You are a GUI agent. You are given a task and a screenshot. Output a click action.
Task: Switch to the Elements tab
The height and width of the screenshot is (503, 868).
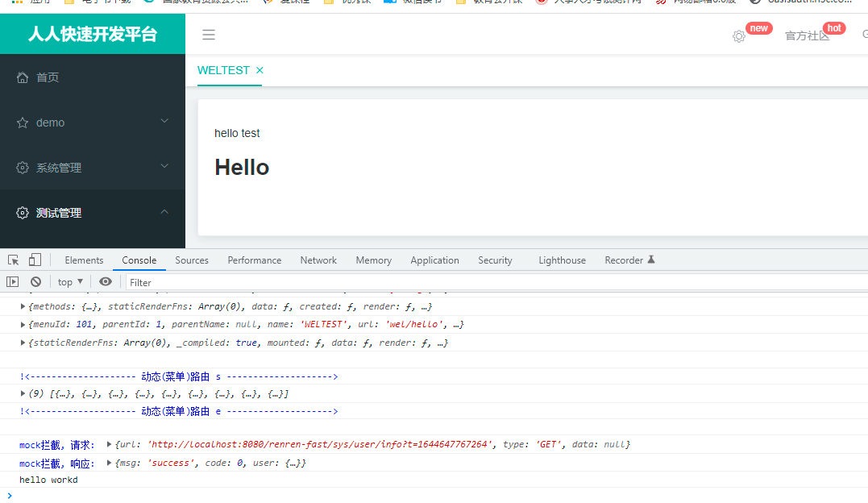(84, 260)
